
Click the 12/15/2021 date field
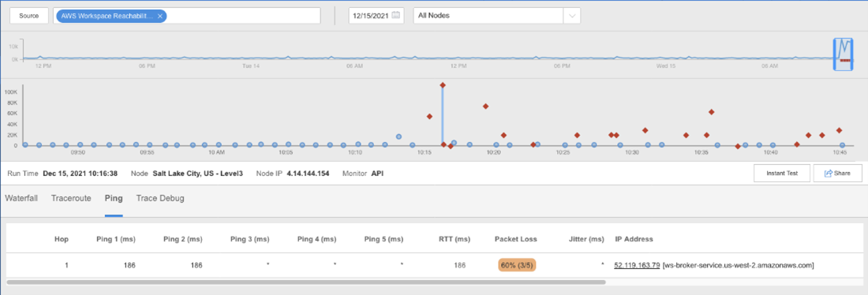tap(376, 16)
